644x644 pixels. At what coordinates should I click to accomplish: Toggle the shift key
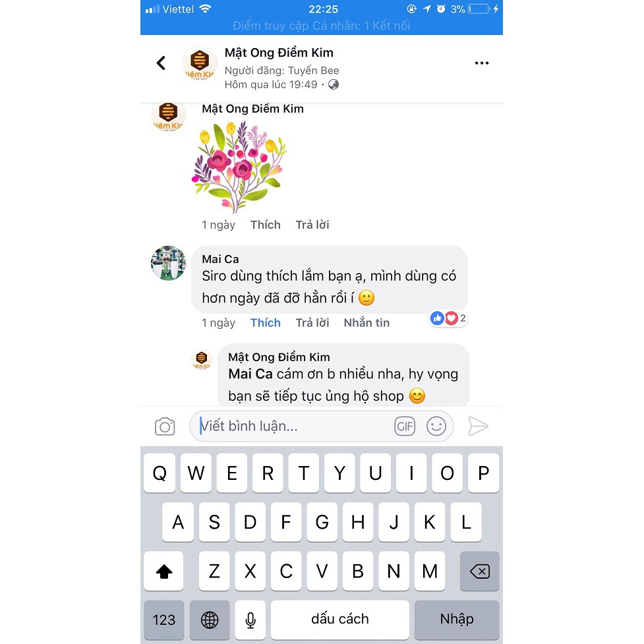pos(163,571)
